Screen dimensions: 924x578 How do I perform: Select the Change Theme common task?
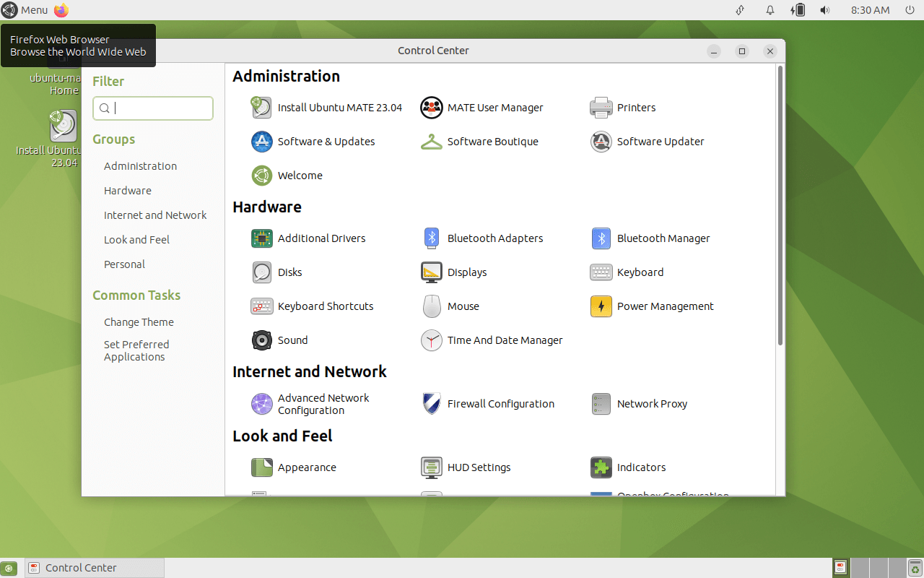click(139, 322)
